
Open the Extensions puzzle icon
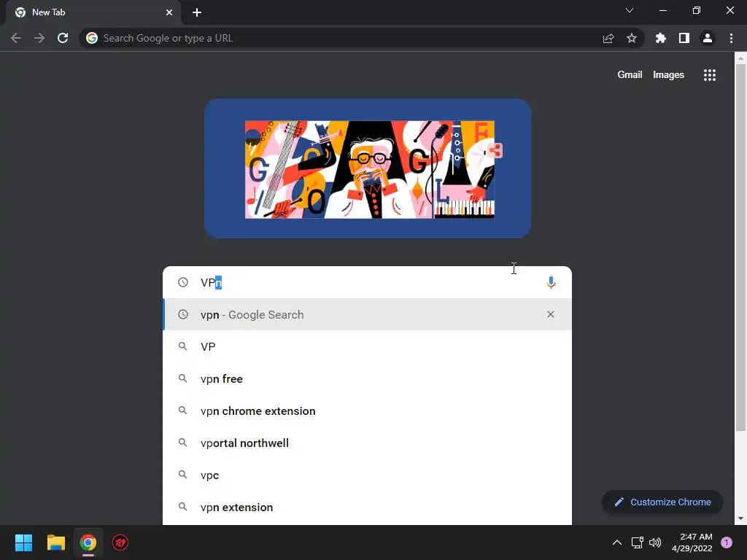[661, 38]
